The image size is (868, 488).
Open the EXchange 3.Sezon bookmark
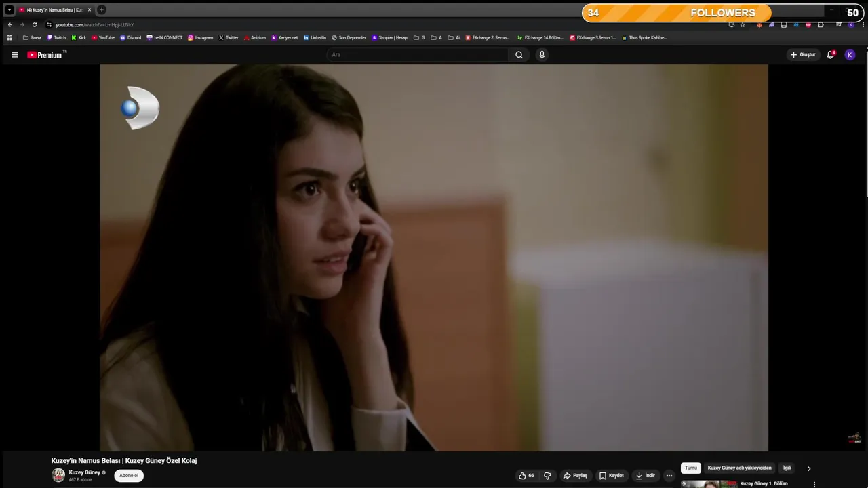pos(593,38)
